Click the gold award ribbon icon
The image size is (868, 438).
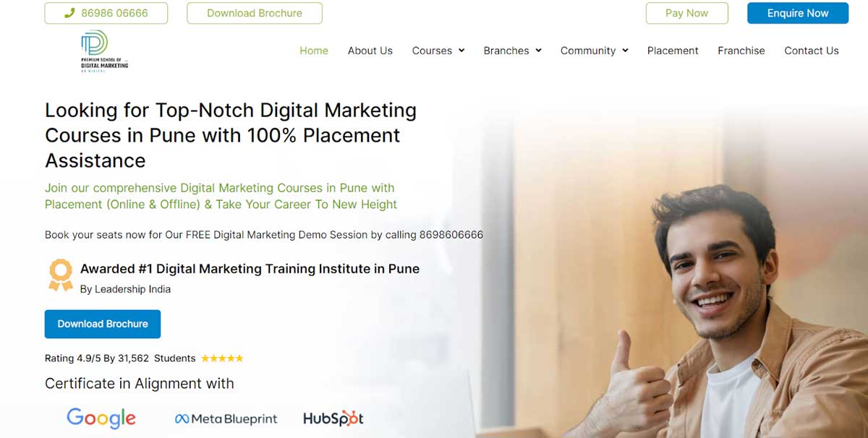coord(61,275)
